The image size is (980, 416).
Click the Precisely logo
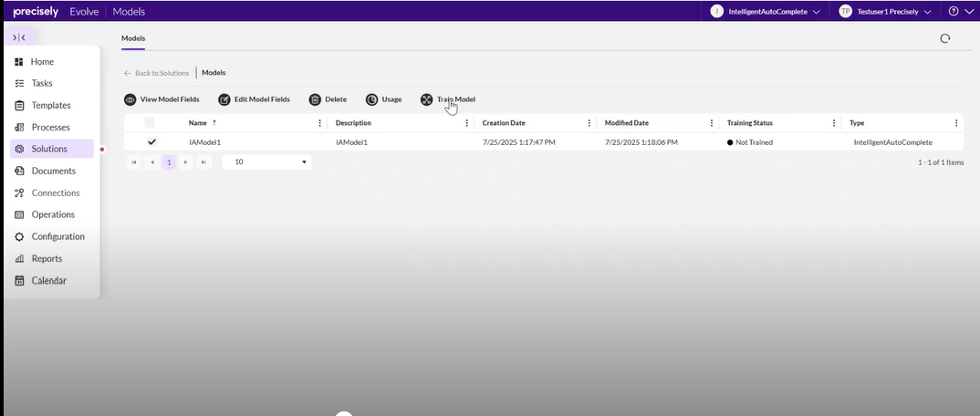[36, 12]
